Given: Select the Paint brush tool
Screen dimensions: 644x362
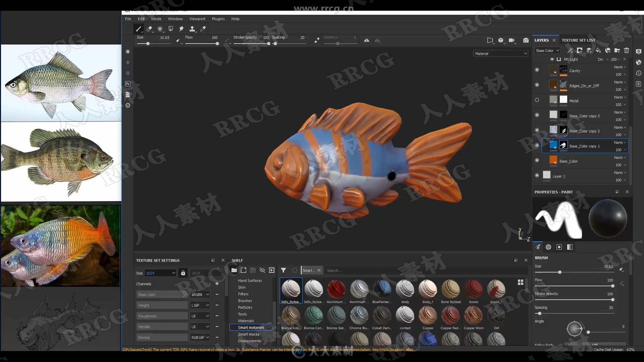Looking at the screenshot, I should click(x=139, y=28).
